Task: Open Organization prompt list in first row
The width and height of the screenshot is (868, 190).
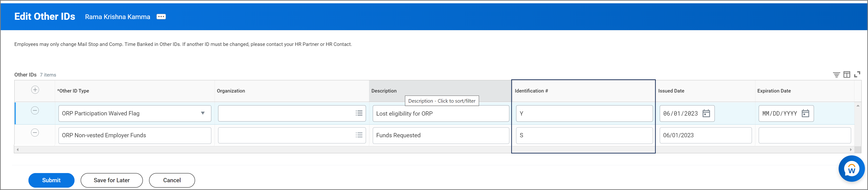Action: [359, 113]
